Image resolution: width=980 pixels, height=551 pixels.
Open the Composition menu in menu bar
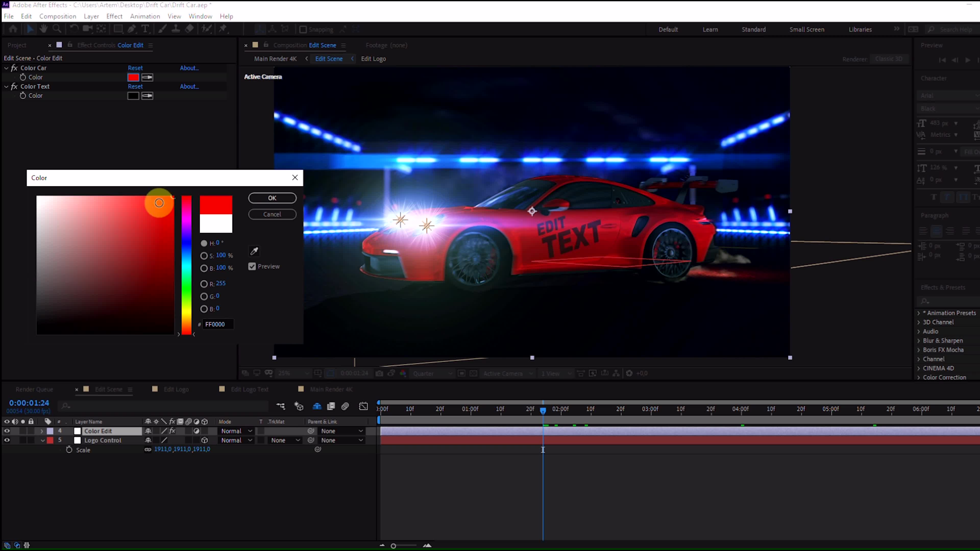pyautogui.click(x=57, y=16)
